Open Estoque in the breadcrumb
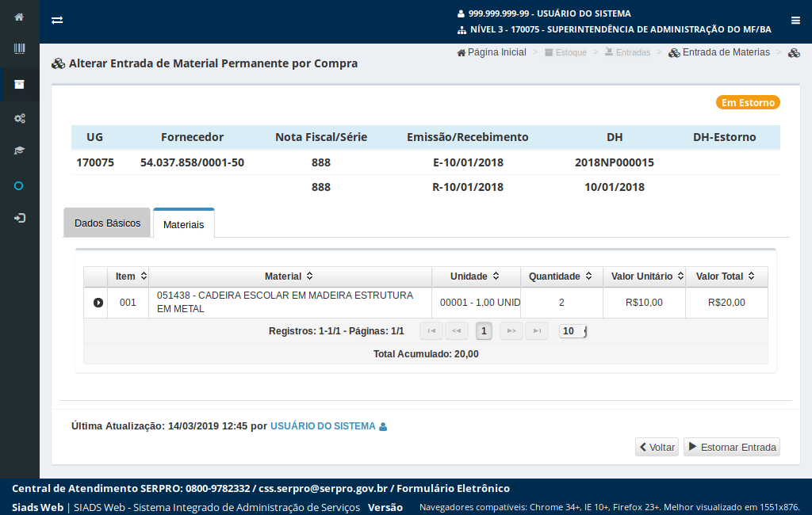812x515 pixels. point(565,53)
